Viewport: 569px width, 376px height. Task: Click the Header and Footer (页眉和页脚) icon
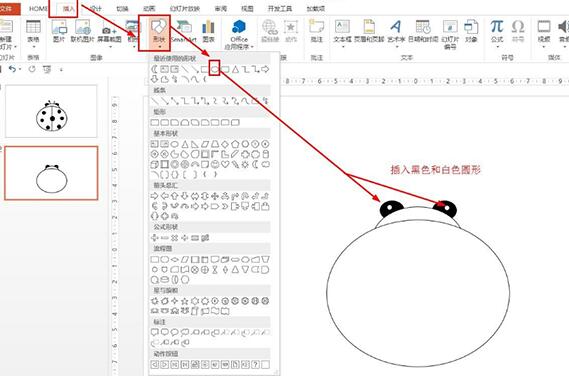(369, 31)
